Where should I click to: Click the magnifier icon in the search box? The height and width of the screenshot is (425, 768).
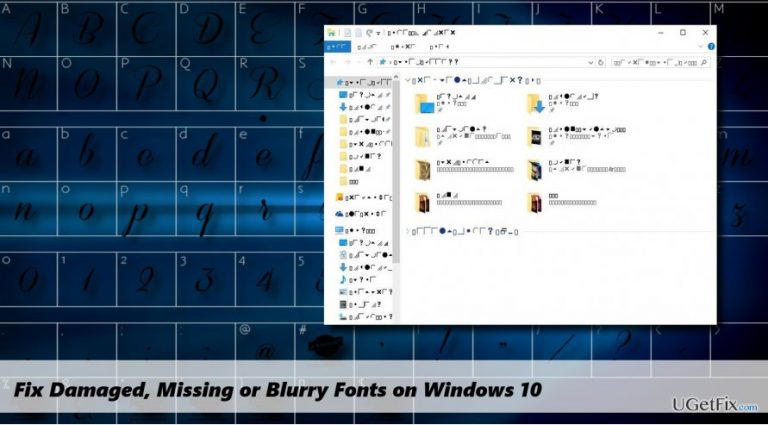pos(704,62)
